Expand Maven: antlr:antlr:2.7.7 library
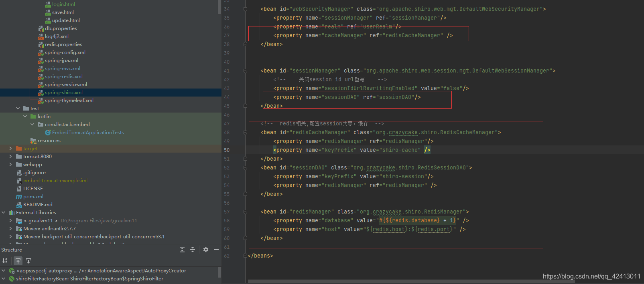 tap(10, 229)
